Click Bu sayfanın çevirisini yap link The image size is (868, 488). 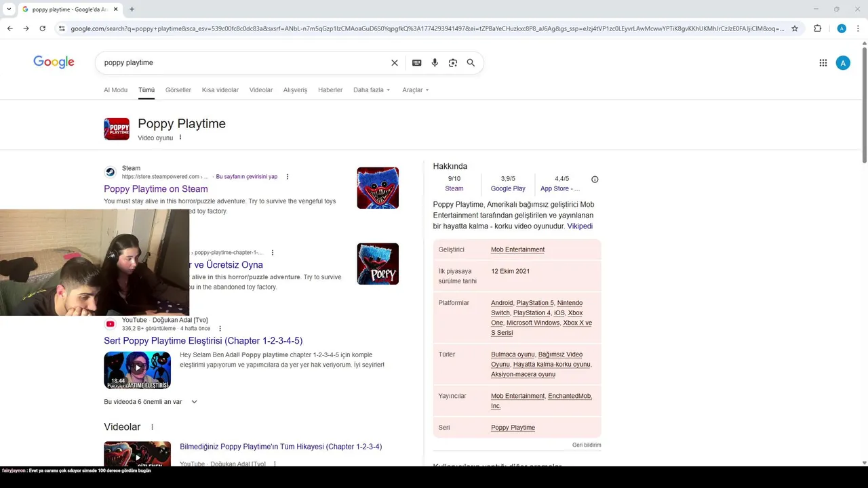coord(247,177)
